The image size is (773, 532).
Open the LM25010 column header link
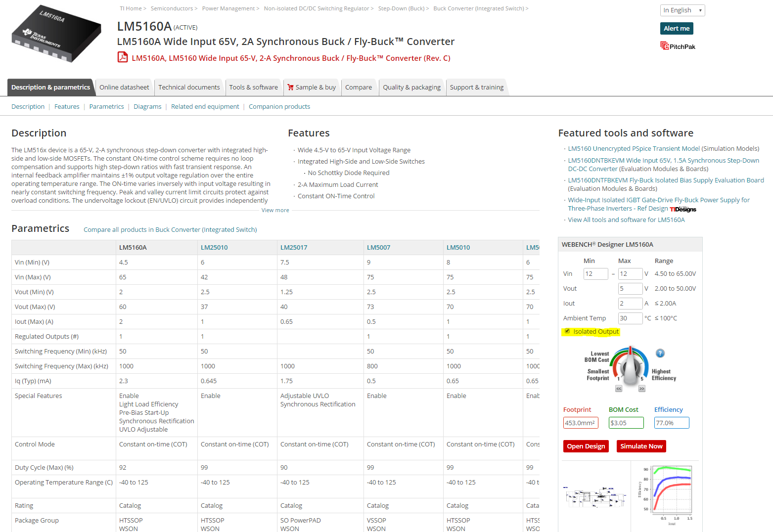click(x=214, y=247)
